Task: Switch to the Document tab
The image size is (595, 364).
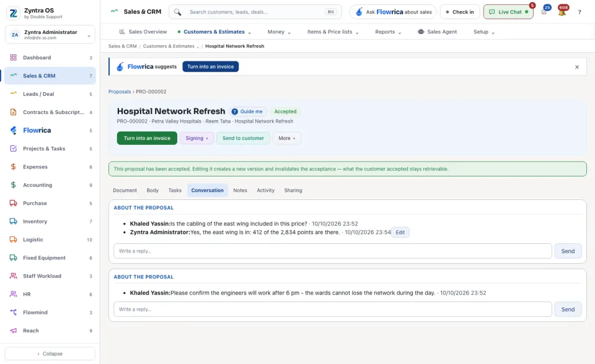Action: coord(125,190)
